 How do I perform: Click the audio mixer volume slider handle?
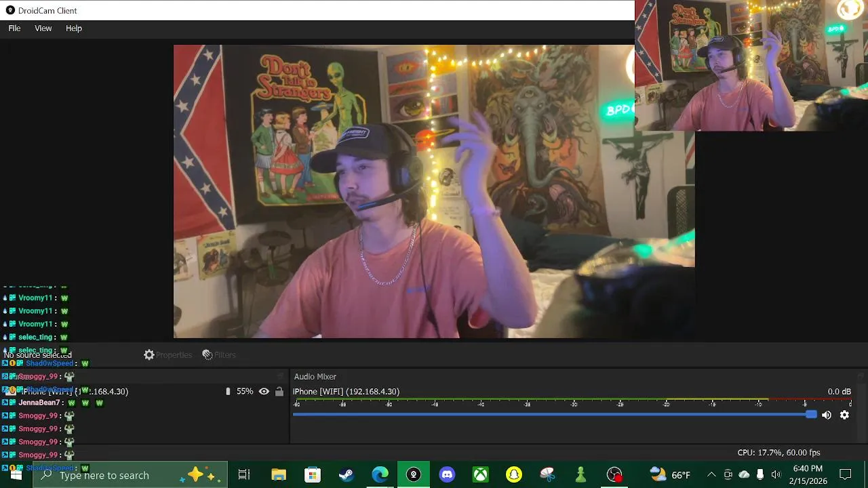(x=812, y=415)
